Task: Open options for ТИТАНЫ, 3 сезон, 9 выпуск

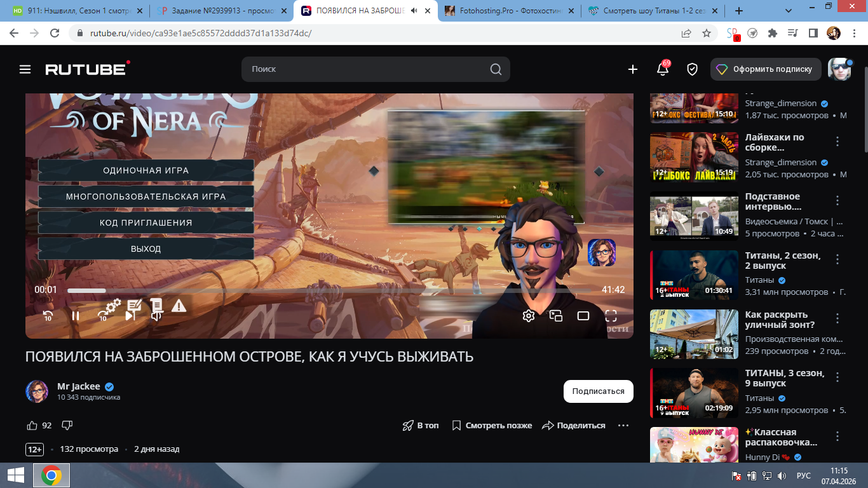Action: pos(837,377)
